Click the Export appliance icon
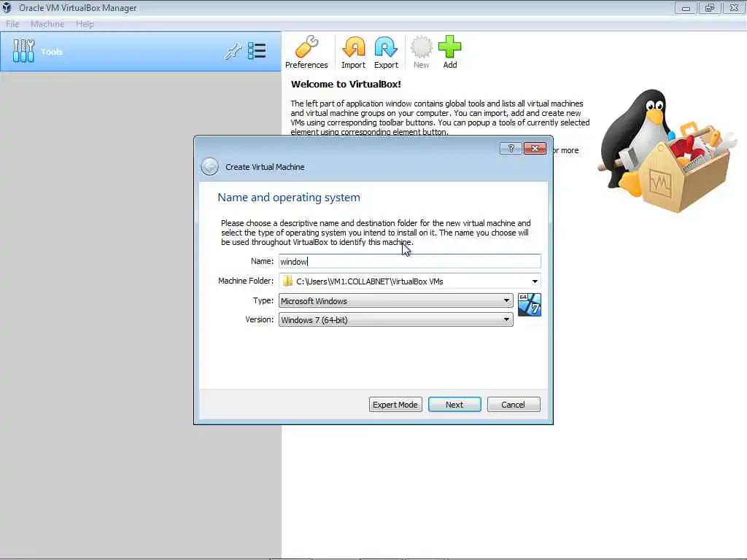Viewport: 747px width, 560px height. pyautogui.click(x=386, y=52)
